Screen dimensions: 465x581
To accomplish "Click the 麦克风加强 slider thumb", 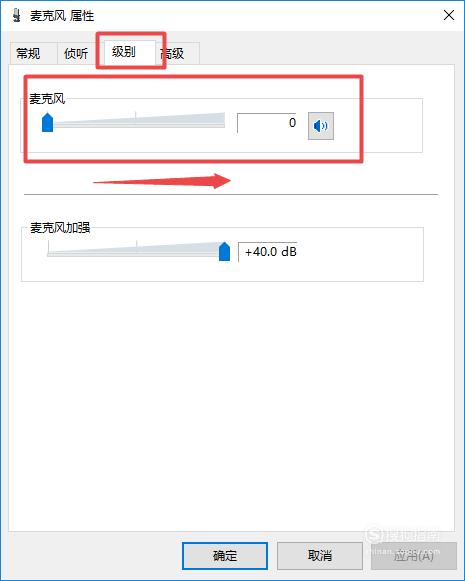I will coord(224,252).
